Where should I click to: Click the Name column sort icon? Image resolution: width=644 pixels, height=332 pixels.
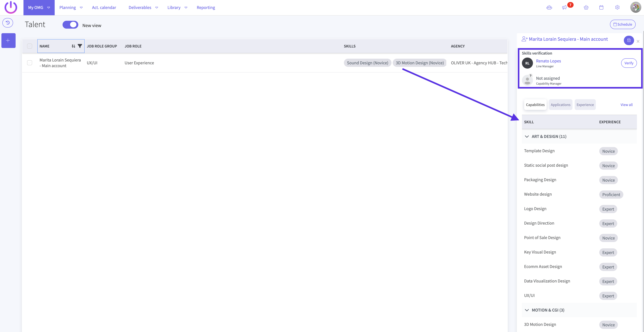73,46
